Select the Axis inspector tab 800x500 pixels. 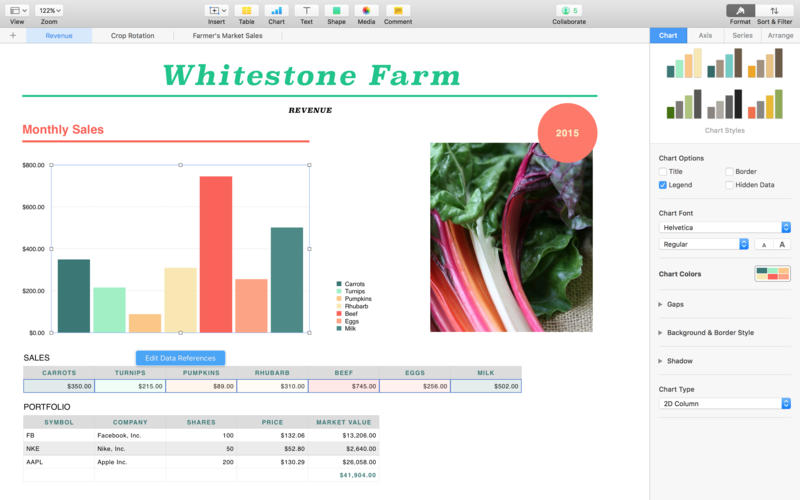705,35
